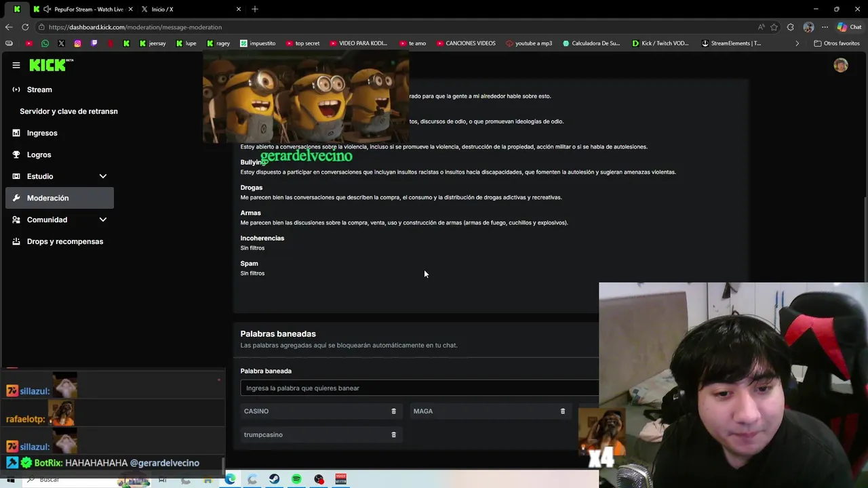Open the X bookmark icon
868x488 pixels.
(61, 43)
